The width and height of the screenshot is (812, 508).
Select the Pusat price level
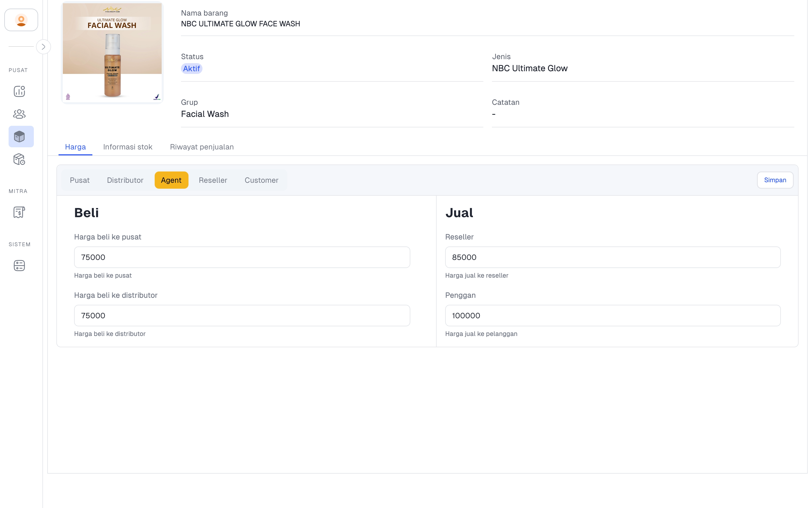tap(79, 180)
